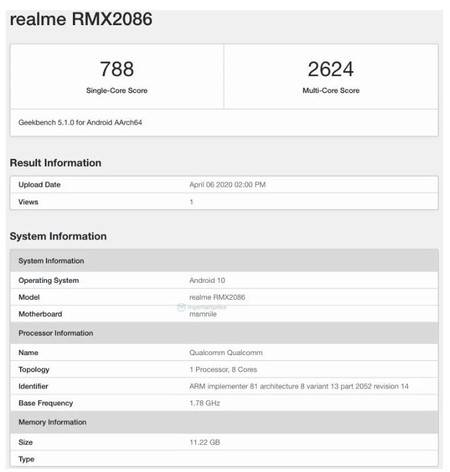Select the ARM implementer identifier text
The width and height of the screenshot is (450, 472).
[x=299, y=386]
